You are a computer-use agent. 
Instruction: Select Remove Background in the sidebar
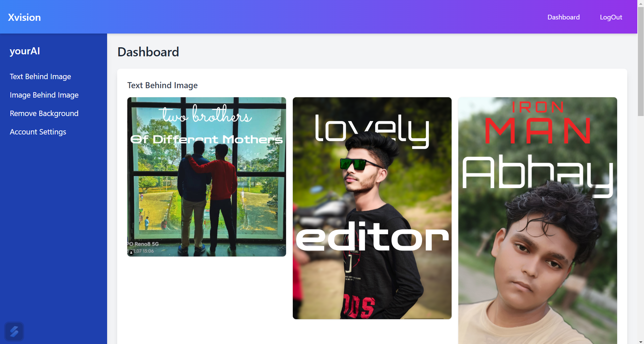click(x=44, y=113)
